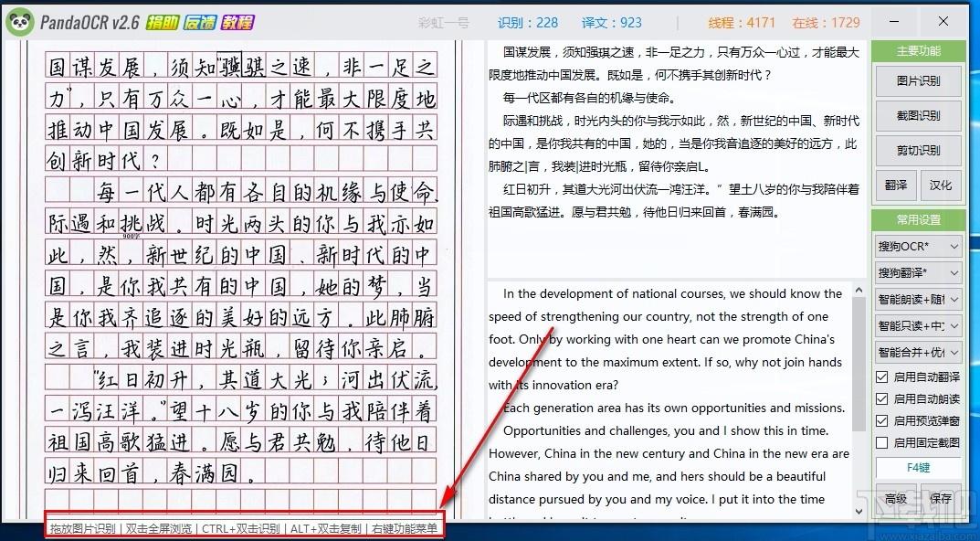Click the 截图识别 button
Viewport: 980px width, 541px height.
tap(918, 116)
